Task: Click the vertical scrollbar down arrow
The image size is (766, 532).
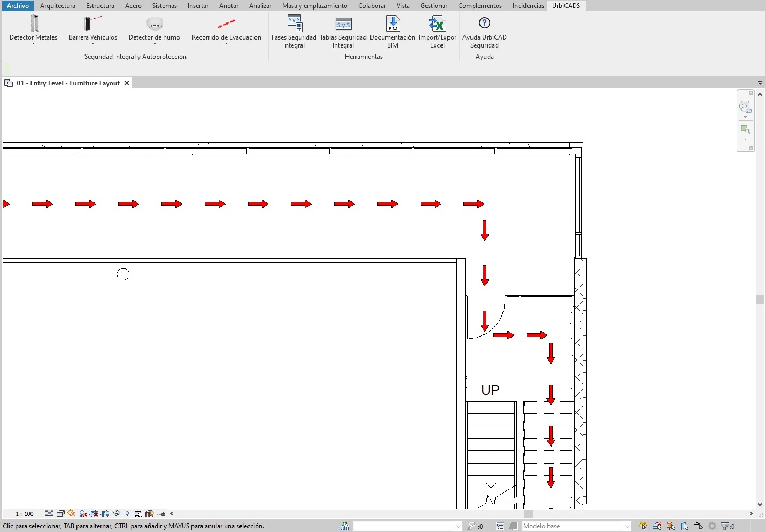Action: tap(760, 504)
